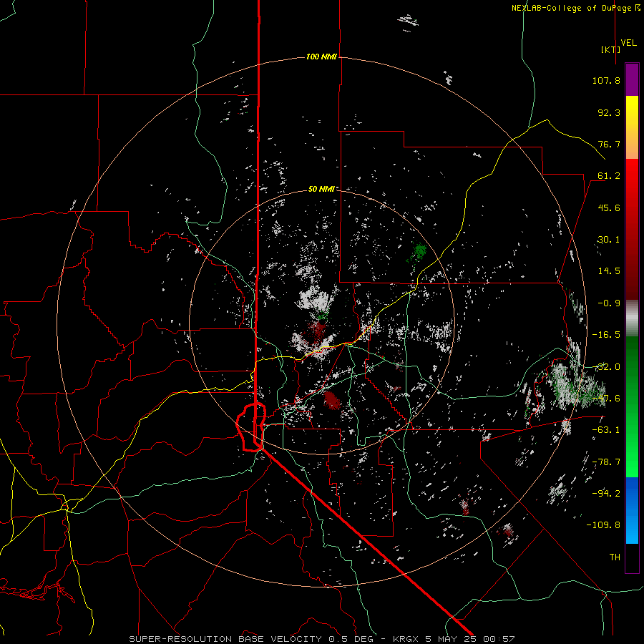Click the NEXLAB-College of DuPage watermark text

click(x=576, y=8)
